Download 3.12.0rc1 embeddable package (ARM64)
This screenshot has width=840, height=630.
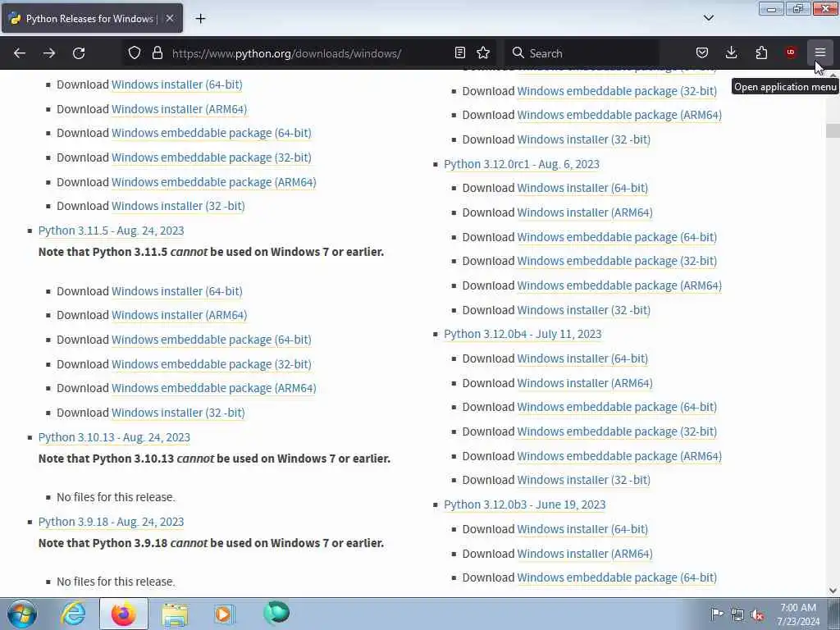(619, 285)
